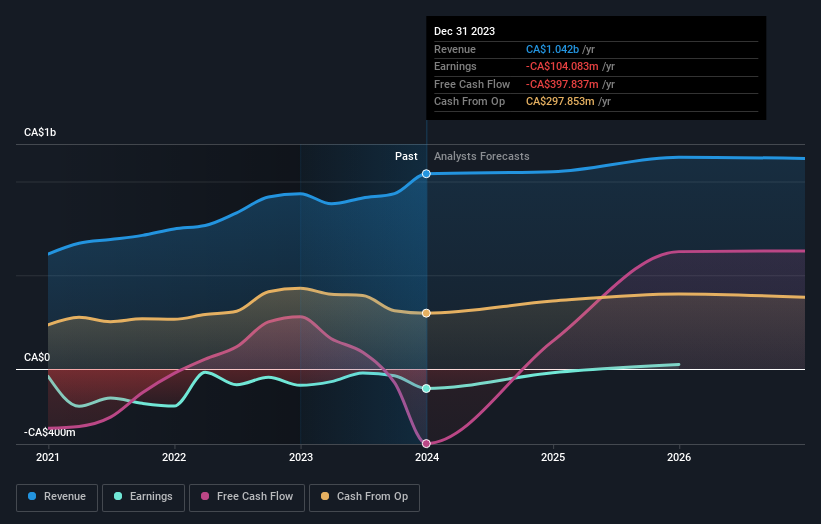Viewport: 821px width, 524px height.
Task: Click the -CA$104.083m earnings value
Action: (x=562, y=66)
